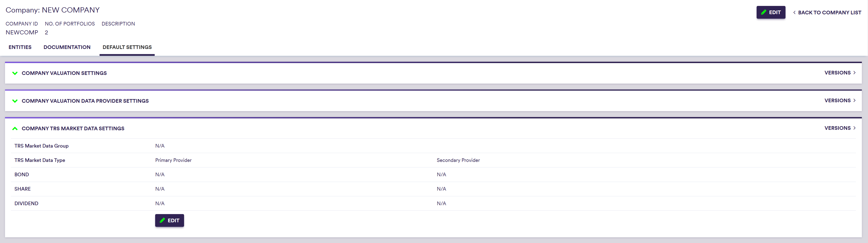Select the Default Settings tab

[127, 47]
